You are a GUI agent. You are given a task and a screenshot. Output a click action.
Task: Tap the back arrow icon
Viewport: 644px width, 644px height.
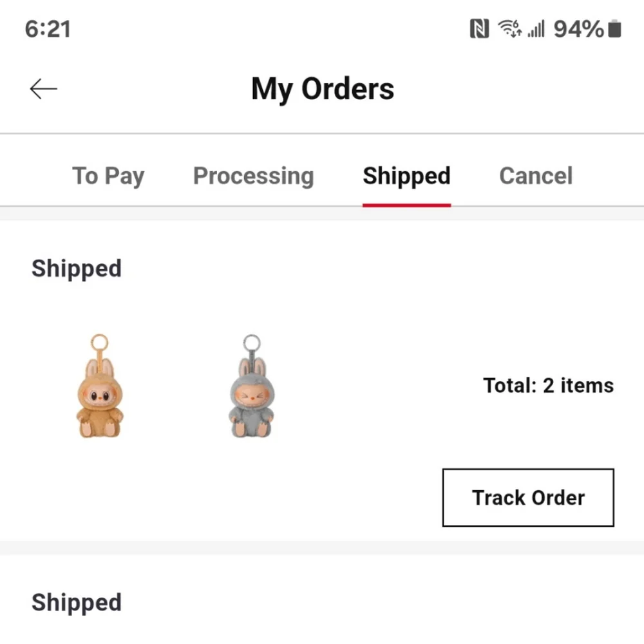coord(44,89)
